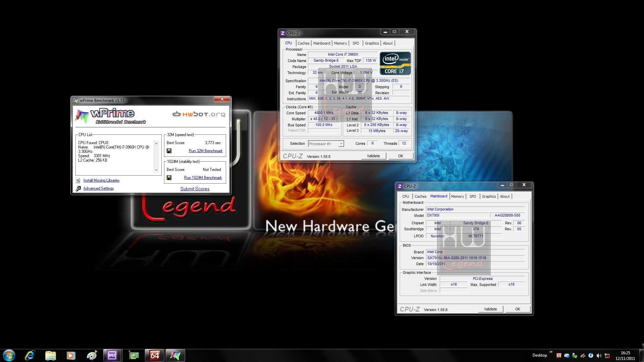Screen dimensions: 644x362
Task: Open the Processor #1 selection dropdown
Action: (x=341, y=144)
